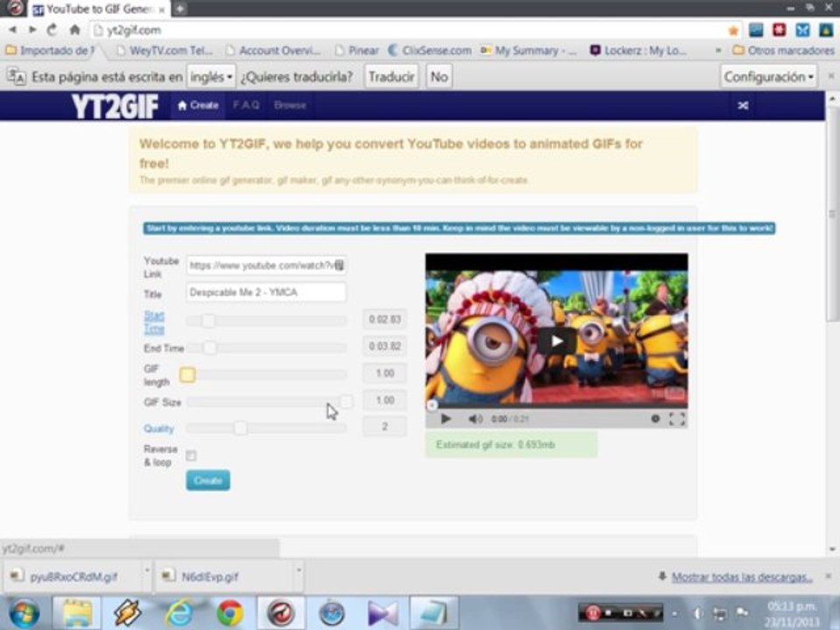Click the End Time slider handle
The width and height of the screenshot is (840, 630).
pyautogui.click(x=209, y=348)
